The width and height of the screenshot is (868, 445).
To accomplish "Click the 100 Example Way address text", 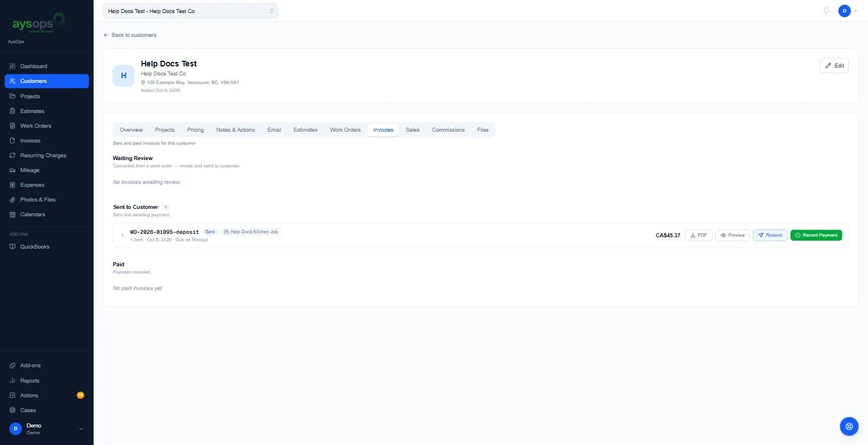I will tap(193, 82).
